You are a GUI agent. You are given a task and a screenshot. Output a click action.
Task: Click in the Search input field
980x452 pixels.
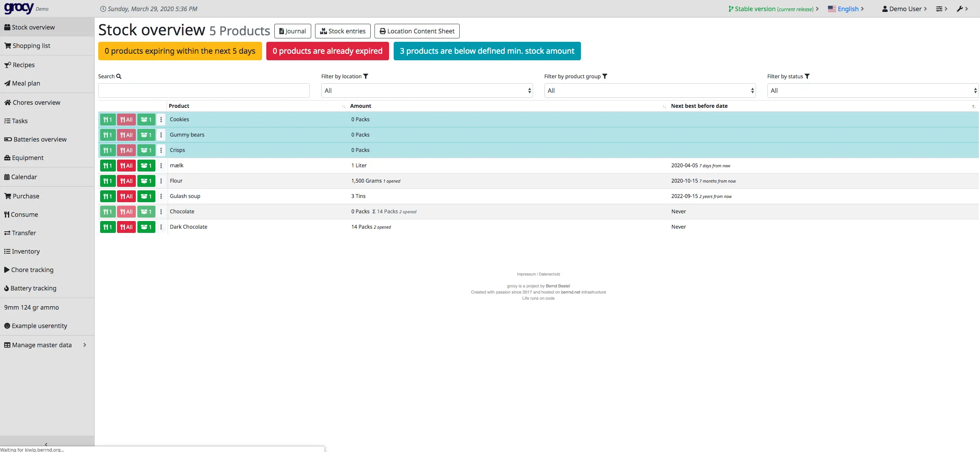[204, 91]
